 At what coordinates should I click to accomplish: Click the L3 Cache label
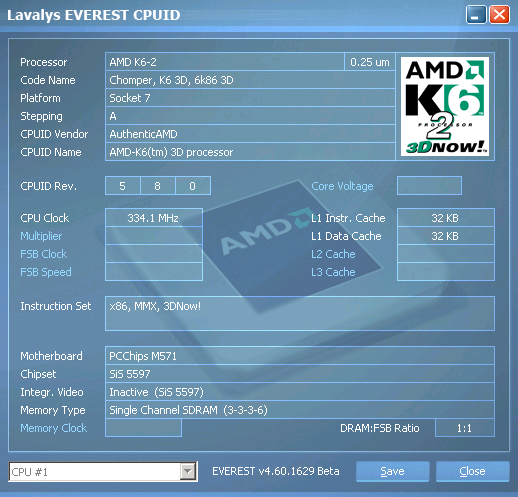333,272
